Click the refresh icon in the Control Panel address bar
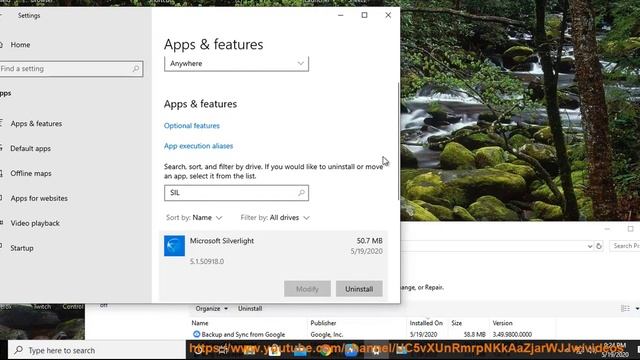This screenshot has height=360, width=640. [599, 246]
